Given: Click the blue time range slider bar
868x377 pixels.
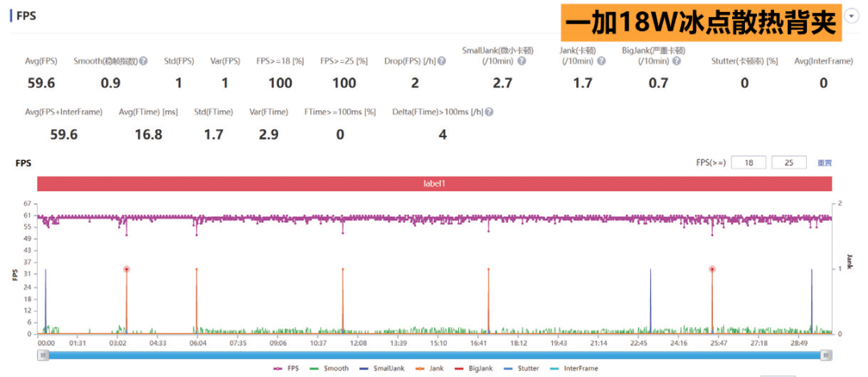Looking at the screenshot, I should coord(435,355).
